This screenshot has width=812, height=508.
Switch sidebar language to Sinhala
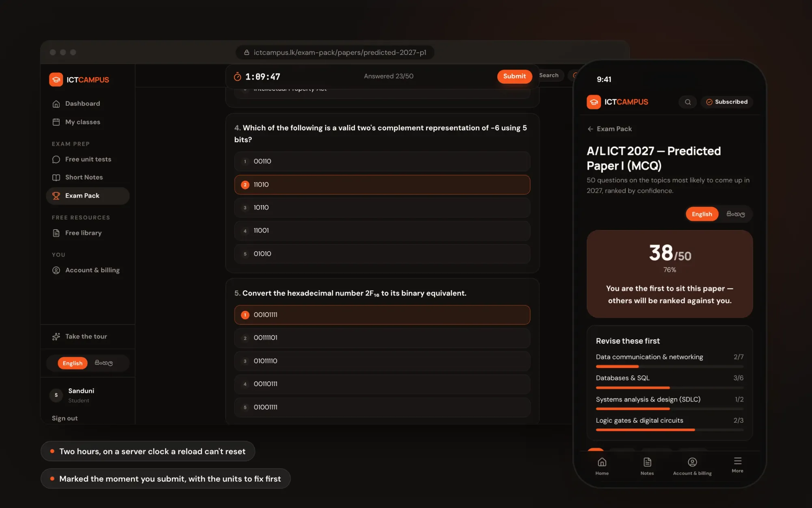(104, 363)
